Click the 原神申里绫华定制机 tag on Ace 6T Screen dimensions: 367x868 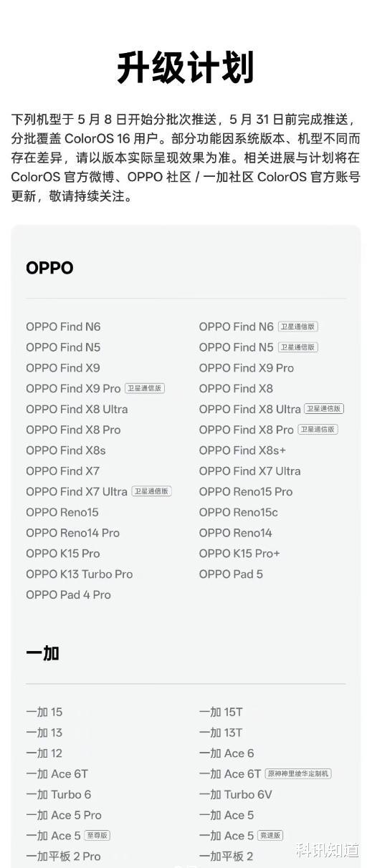(x=298, y=774)
